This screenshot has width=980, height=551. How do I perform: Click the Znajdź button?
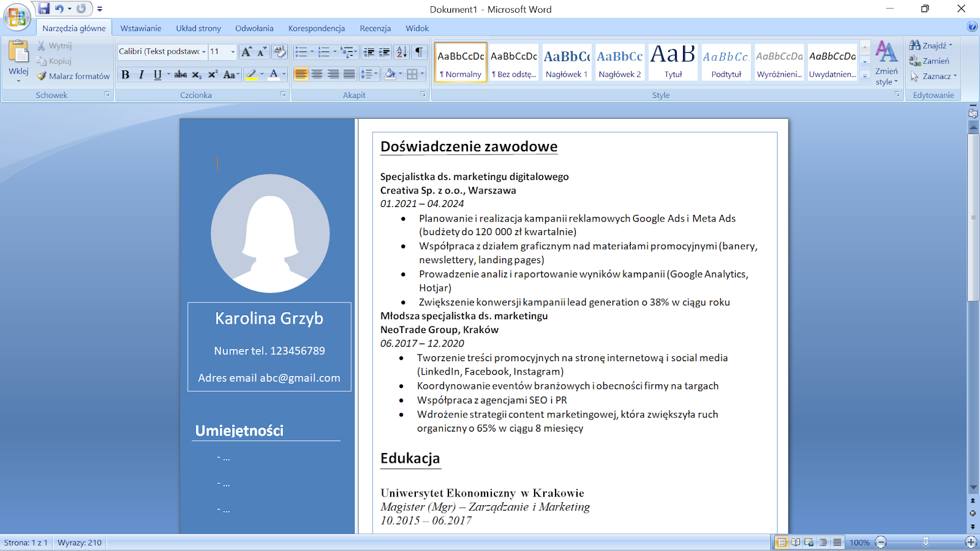click(930, 45)
